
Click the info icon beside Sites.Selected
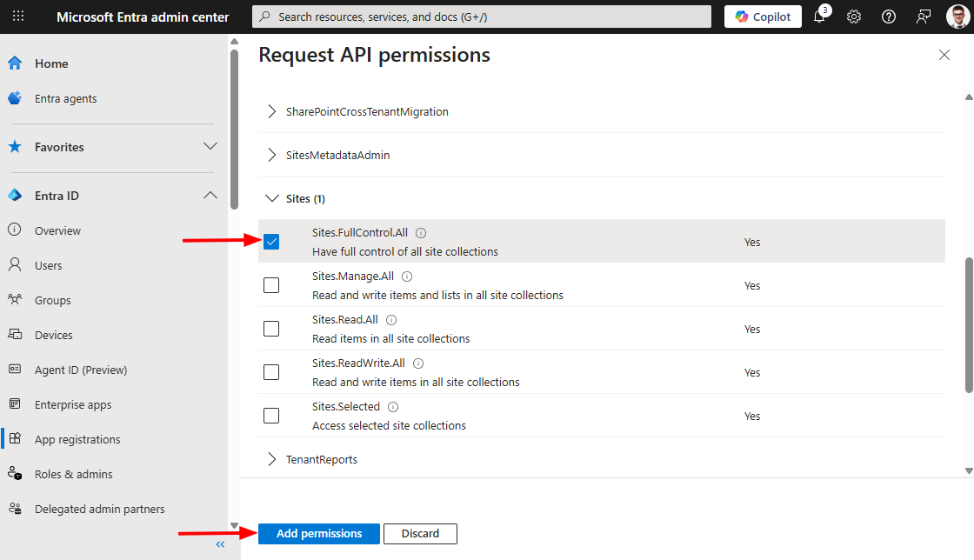(393, 407)
